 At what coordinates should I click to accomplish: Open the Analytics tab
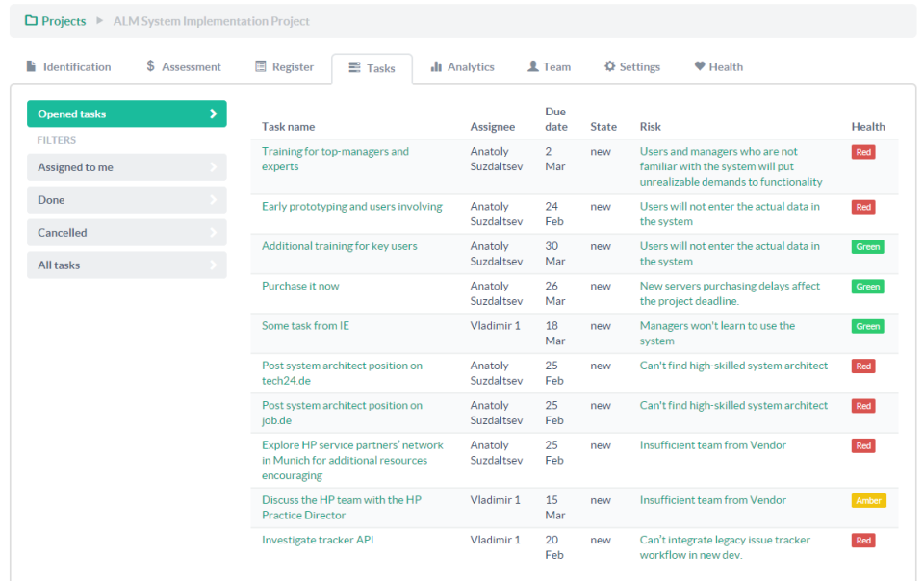(471, 67)
